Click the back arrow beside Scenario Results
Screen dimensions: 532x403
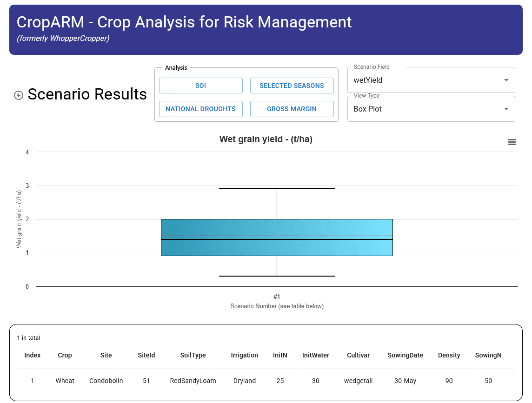(x=18, y=95)
